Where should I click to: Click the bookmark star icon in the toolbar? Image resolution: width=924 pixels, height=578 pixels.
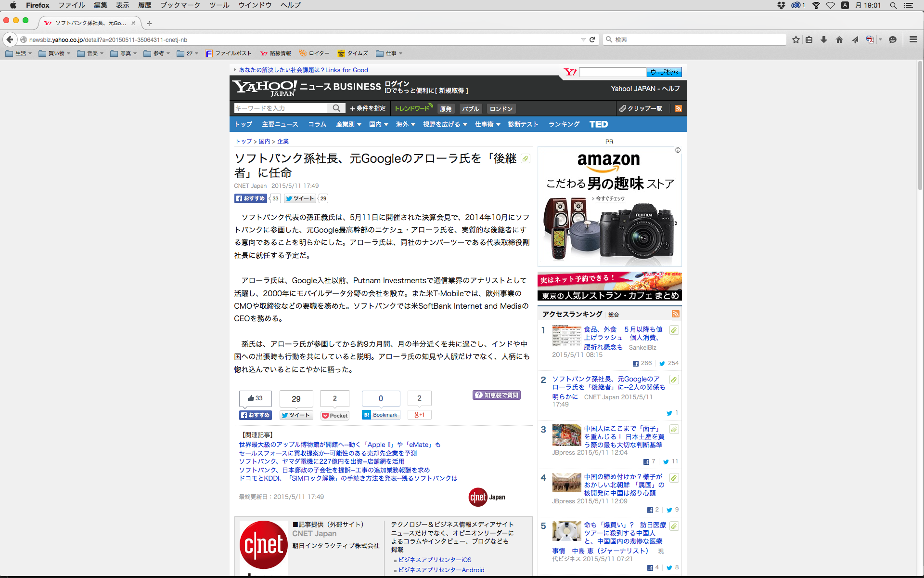pyautogui.click(x=796, y=39)
